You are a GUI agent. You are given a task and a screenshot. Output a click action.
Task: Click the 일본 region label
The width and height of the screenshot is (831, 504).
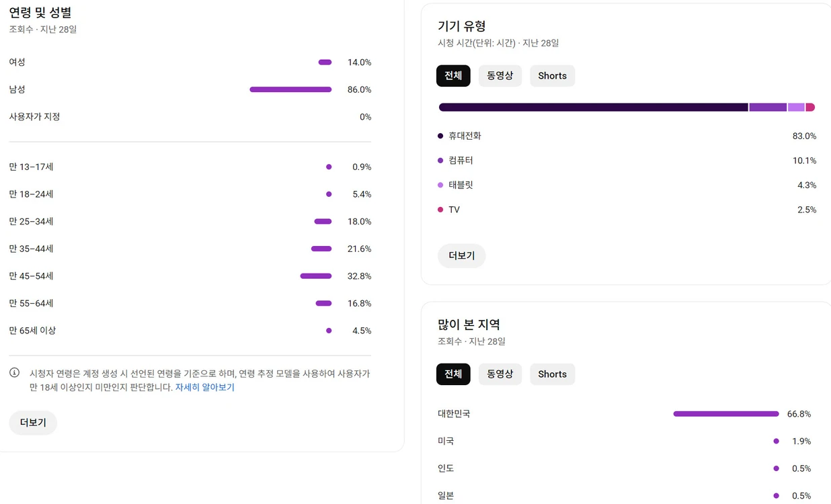(x=446, y=496)
